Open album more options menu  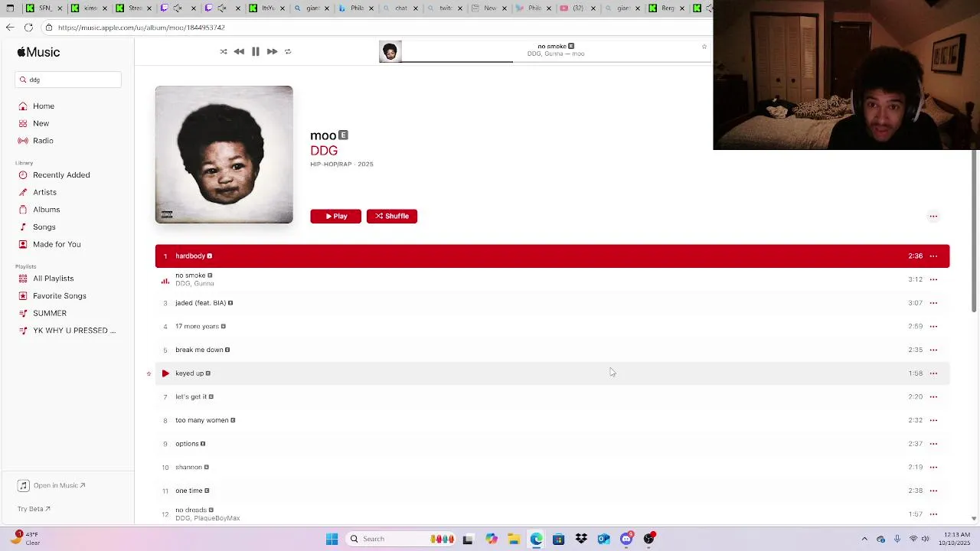pos(933,217)
